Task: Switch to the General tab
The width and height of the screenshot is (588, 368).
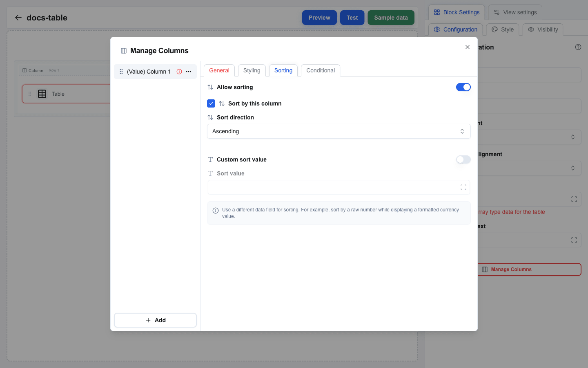Action: tap(219, 70)
